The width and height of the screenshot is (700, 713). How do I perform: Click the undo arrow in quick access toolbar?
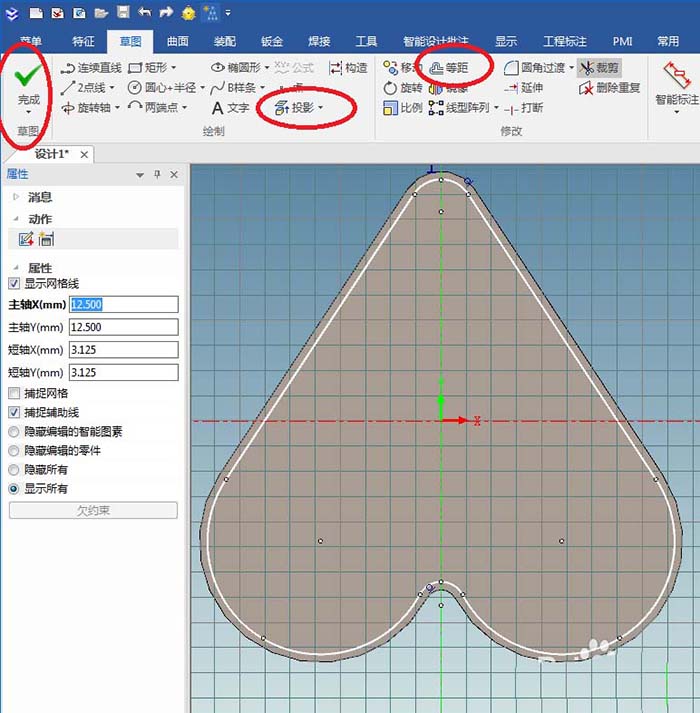pos(145,12)
